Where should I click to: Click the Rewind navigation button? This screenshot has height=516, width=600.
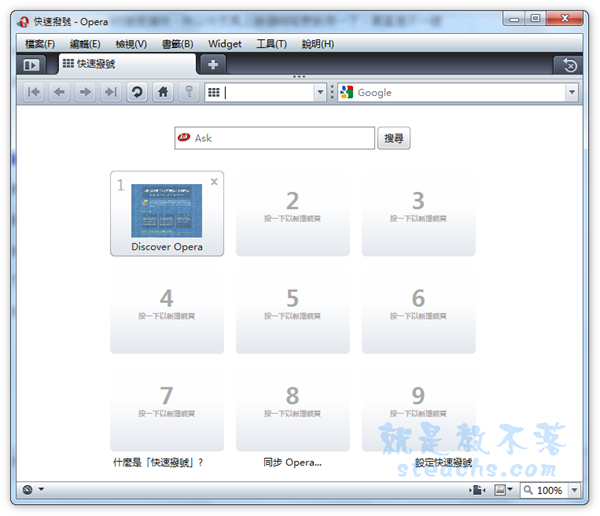34,92
